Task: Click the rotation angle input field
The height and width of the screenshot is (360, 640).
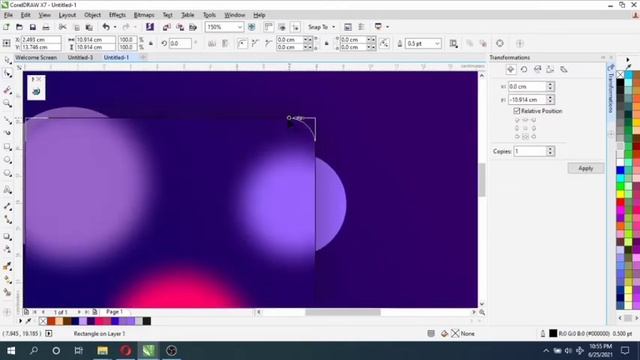Action: pos(180,43)
